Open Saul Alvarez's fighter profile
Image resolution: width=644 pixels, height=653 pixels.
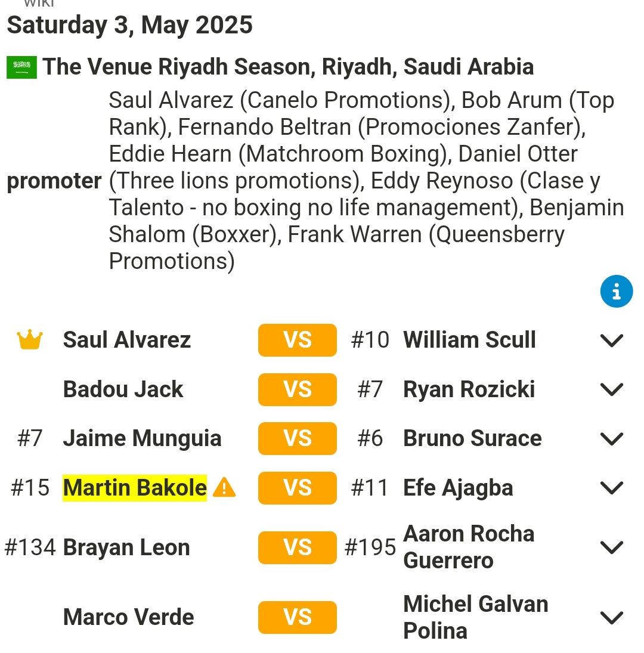click(127, 340)
